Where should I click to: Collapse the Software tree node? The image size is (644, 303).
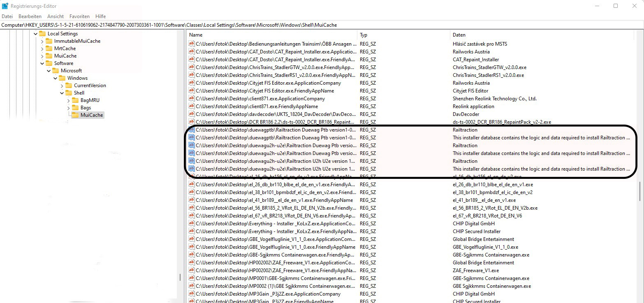[42, 63]
